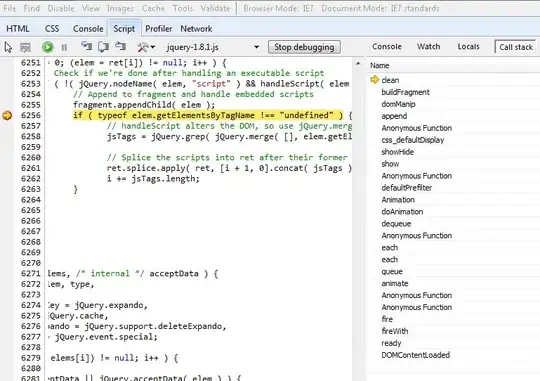
Task: Open the Network tab
Action: 196,29
